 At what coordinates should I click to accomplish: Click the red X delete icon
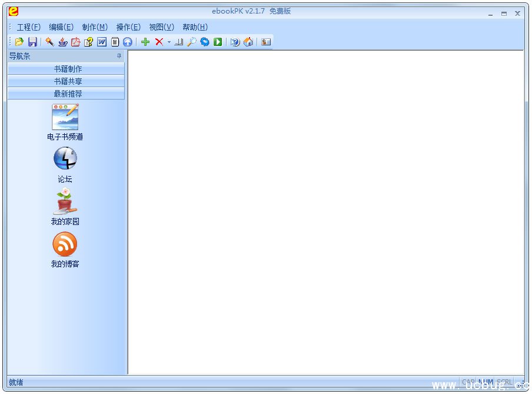tap(159, 42)
